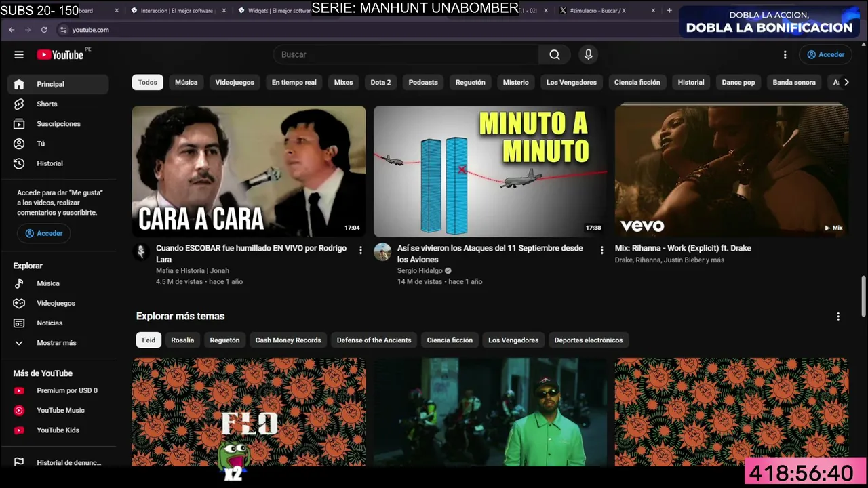
Task: Open Shorts in the sidebar
Action: tap(58, 104)
